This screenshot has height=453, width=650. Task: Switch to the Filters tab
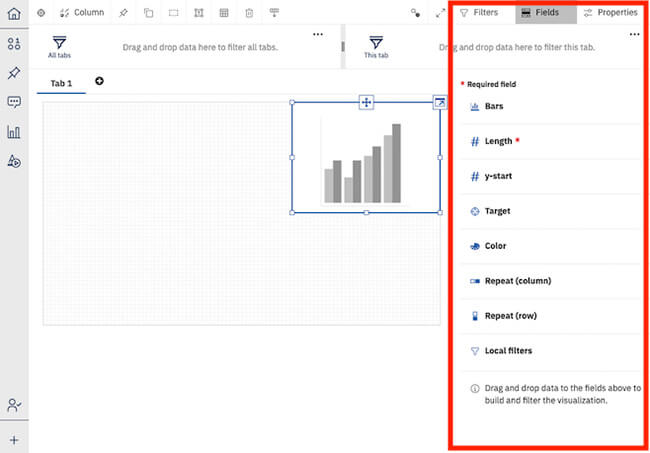tap(479, 12)
